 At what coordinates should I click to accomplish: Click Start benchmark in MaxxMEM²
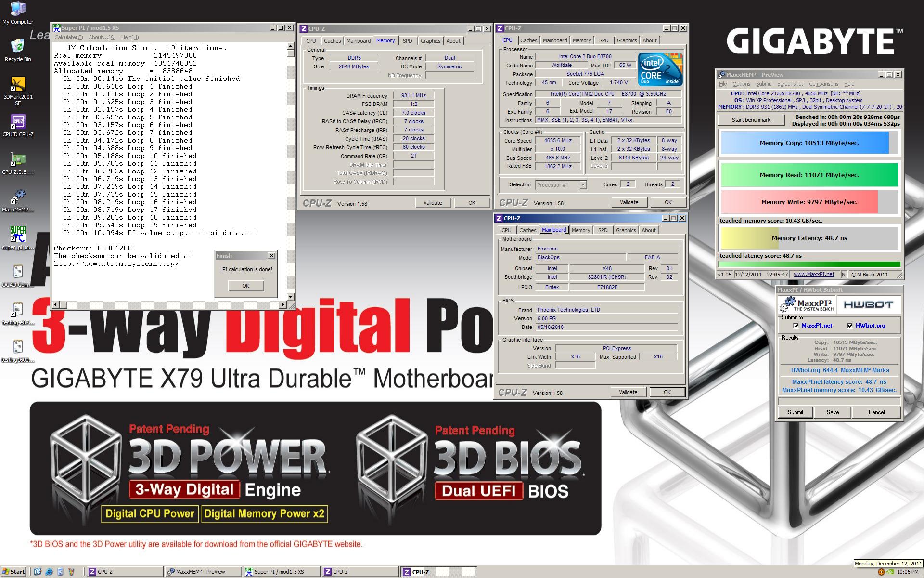pos(751,120)
